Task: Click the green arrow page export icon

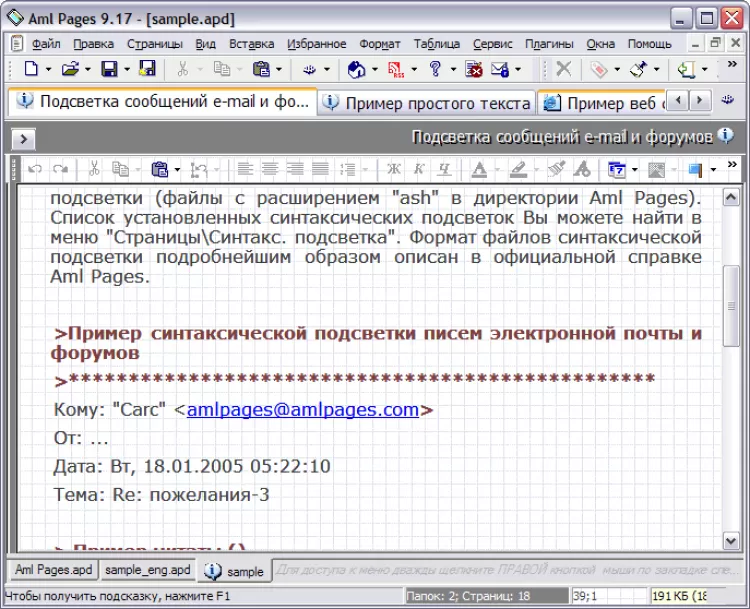Action: (686, 69)
